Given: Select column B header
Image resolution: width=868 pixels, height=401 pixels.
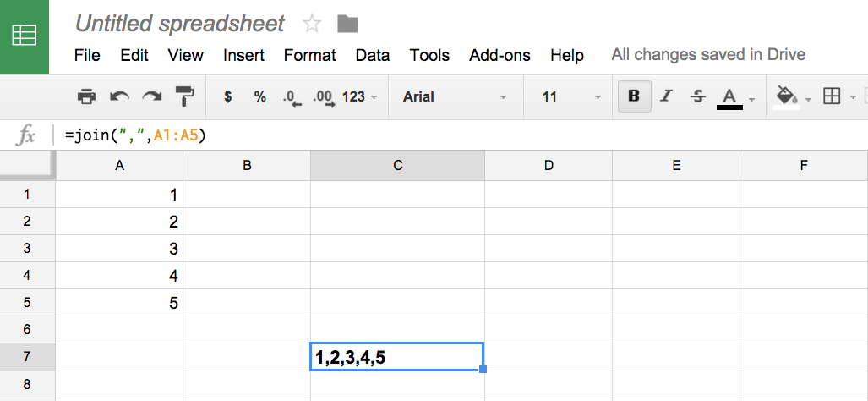Looking at the screenshot, I should tap(247, 165).
